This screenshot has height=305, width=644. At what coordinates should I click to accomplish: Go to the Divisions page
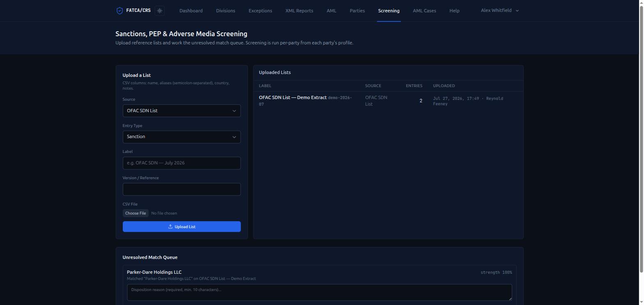click(225, 11)
